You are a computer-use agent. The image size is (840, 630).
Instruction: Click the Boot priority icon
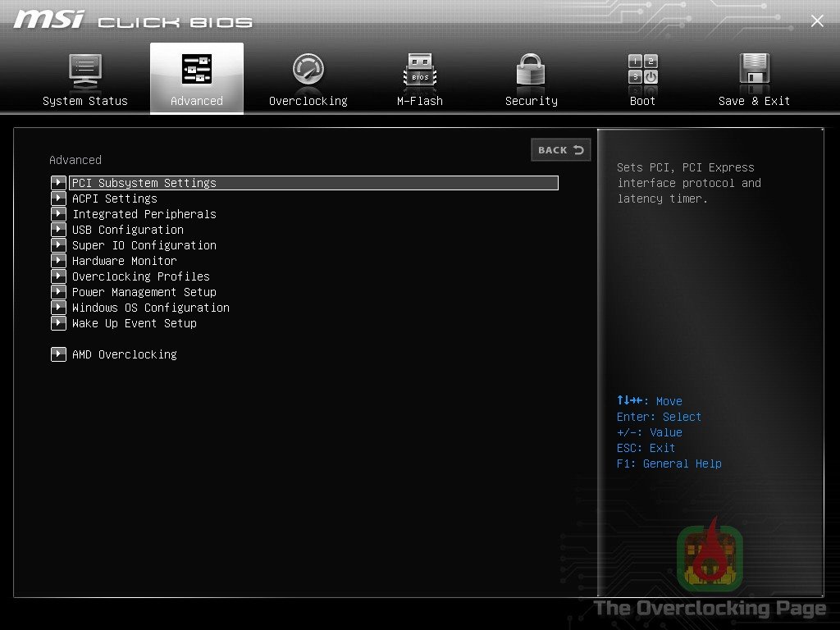tap(641, 70)
